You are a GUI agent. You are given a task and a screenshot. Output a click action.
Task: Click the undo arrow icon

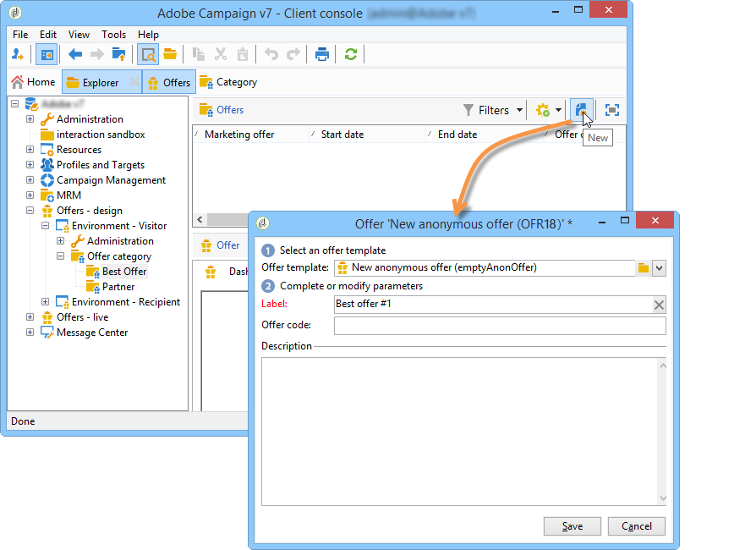(271, 54)
